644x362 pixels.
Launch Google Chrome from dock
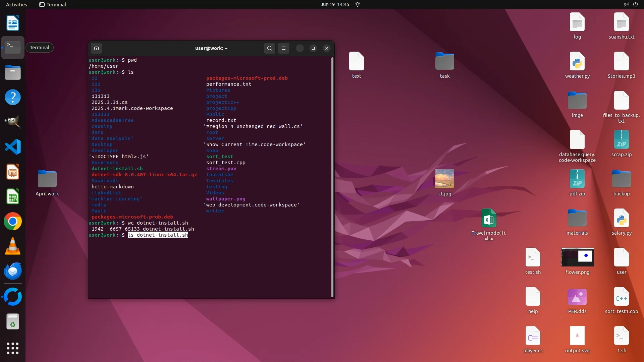(13, 222)
